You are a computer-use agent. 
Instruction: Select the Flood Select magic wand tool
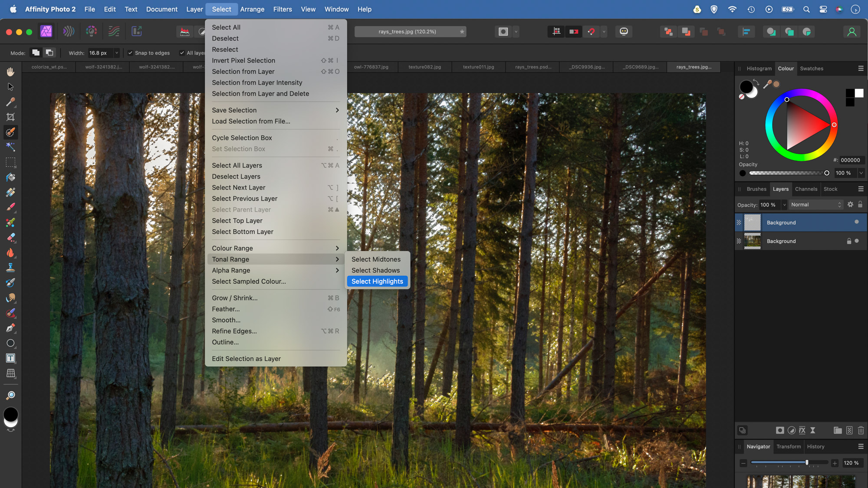[10, 147]
